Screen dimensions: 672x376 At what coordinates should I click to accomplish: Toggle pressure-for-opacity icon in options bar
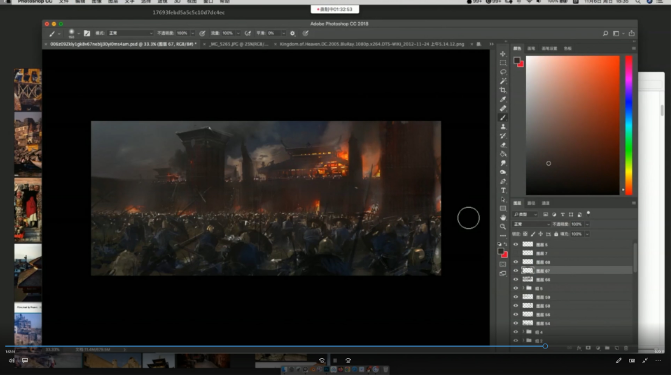202,33
